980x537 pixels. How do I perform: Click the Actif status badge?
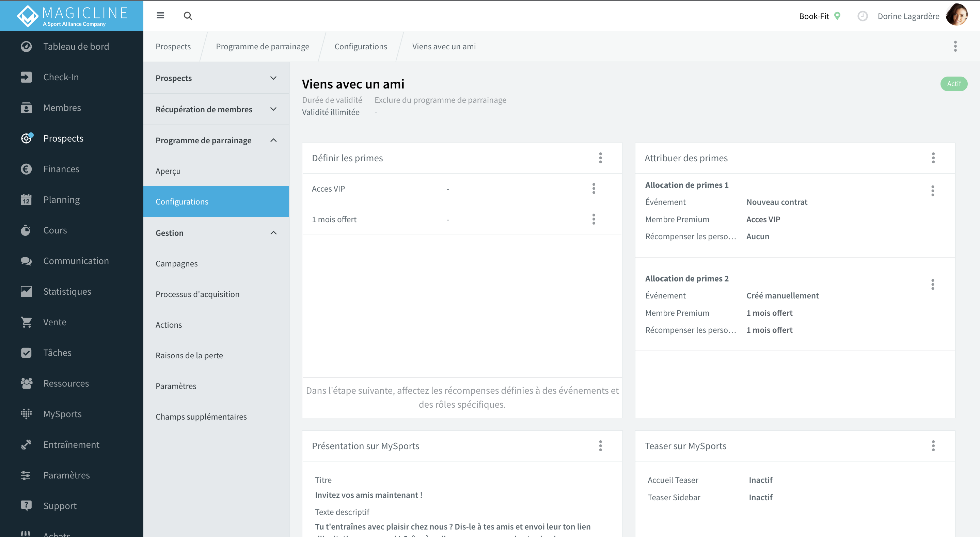954,84
